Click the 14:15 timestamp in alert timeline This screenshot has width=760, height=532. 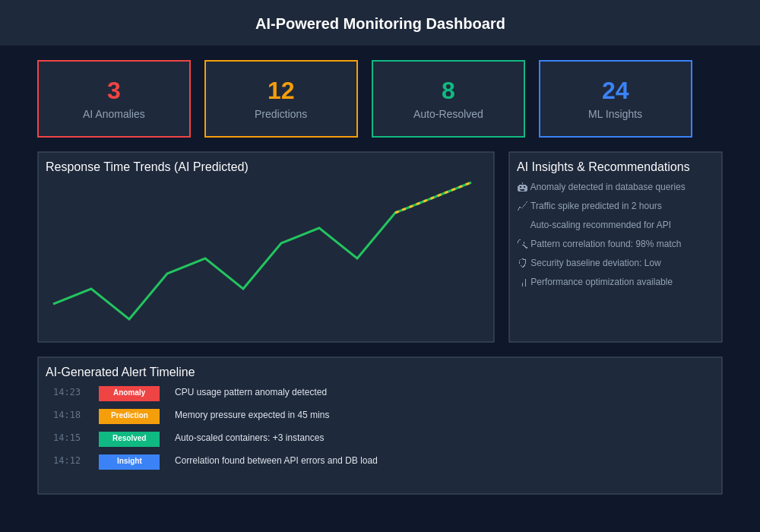tap(67, 438)
